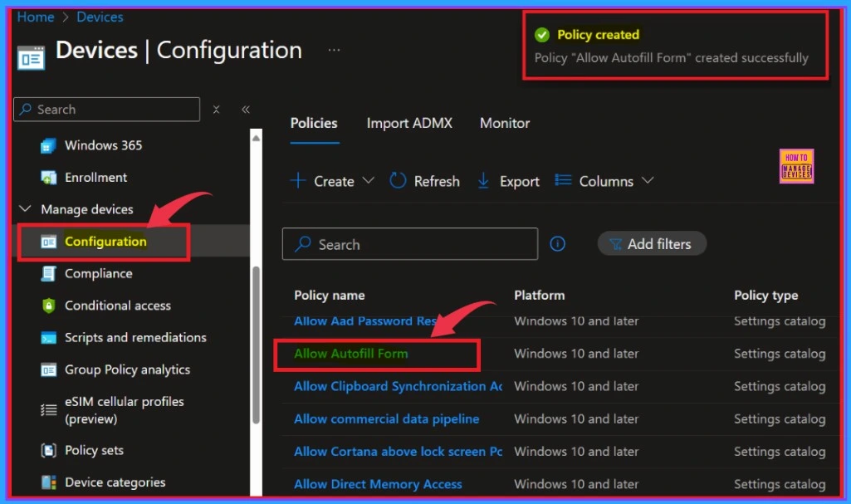Click the Device categories icon

coord(48,482)
